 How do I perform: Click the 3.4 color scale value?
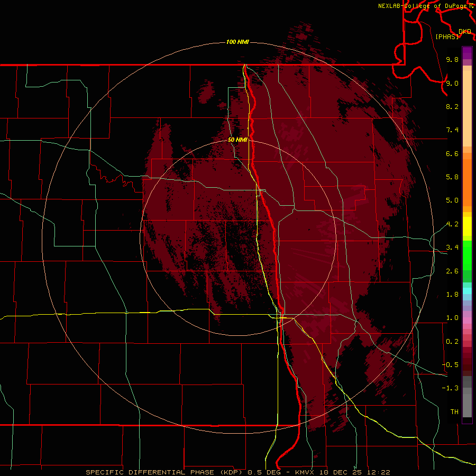[x=452, y=248]
